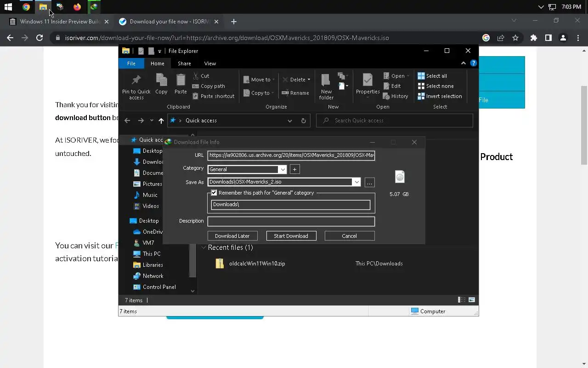Image resolution: width=588 pixels, height=368 pixels.
Task: Add a new category plus button
Action: click(295, 169)
